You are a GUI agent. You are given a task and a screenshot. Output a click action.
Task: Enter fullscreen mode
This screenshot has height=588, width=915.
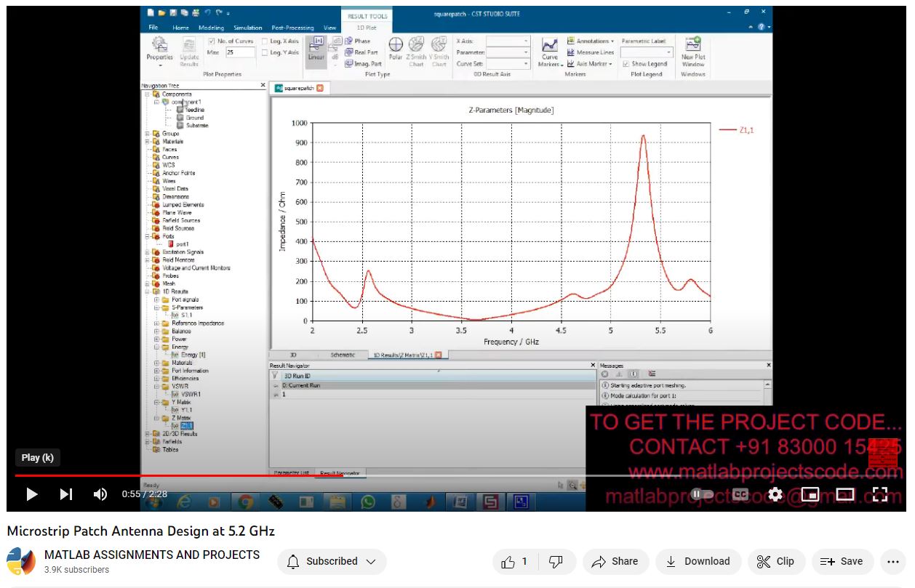coord(879,494)
